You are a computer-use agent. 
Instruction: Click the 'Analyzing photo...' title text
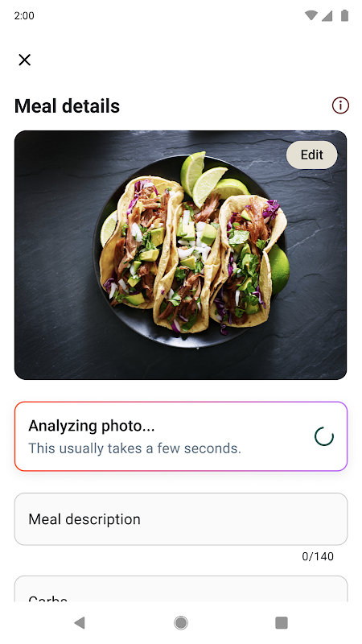pos(92,426)
